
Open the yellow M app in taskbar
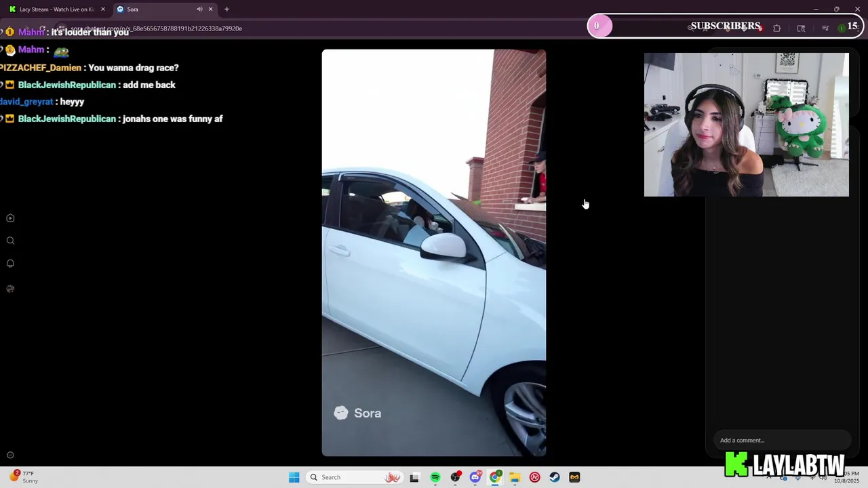pos(574,477)
